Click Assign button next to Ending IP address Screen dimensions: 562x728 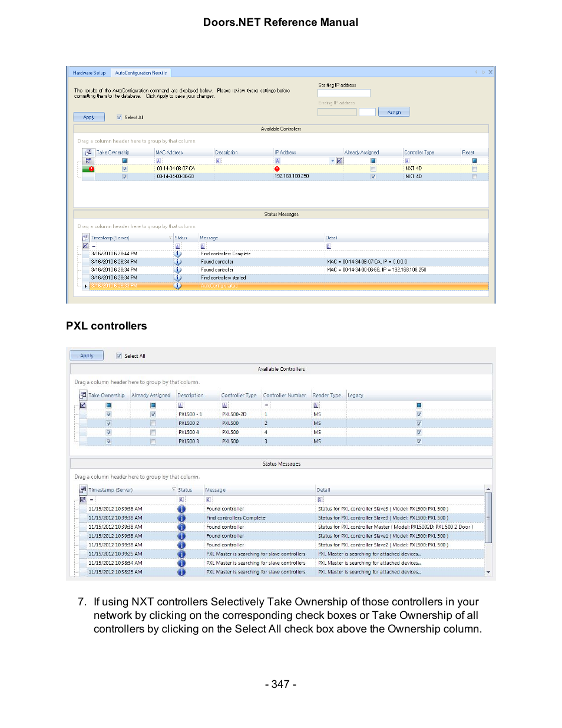tap(394, 112)
